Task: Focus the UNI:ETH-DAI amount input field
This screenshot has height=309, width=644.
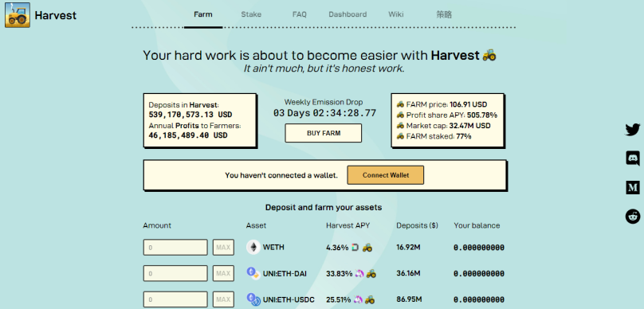Action: tap(175, 273)
